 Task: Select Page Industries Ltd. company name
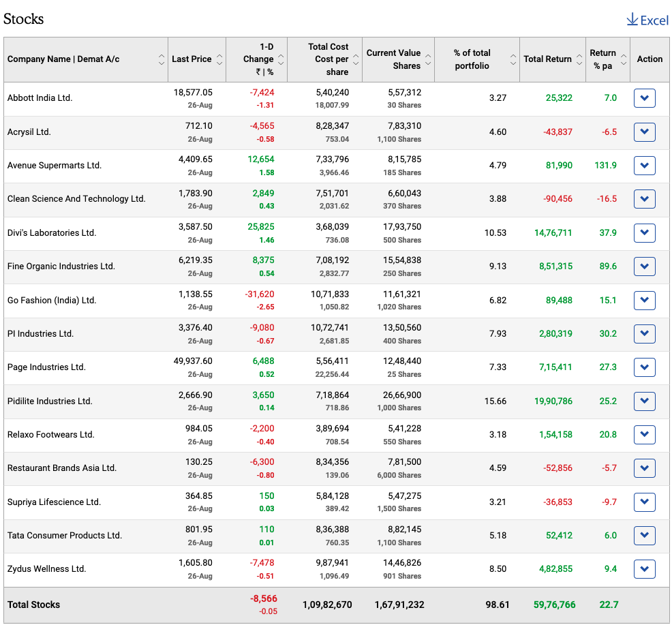click(x=46, y=367)
